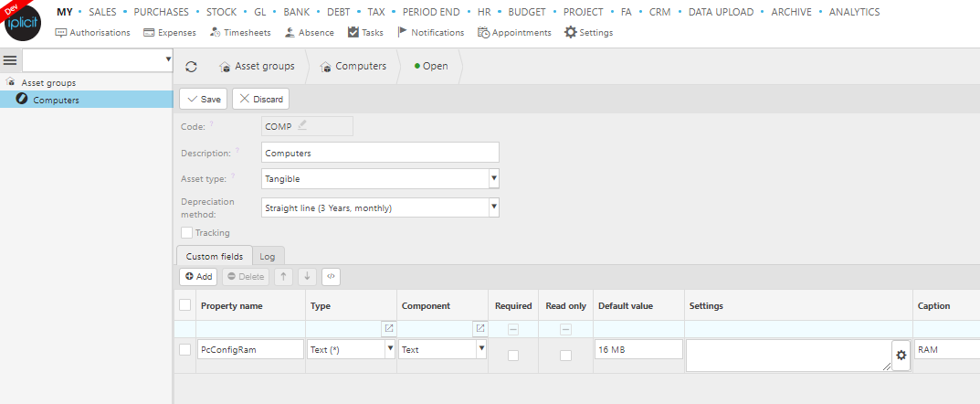Click the Settings text area for PcConfigRam
Screen dimensions: 980x404
click(789, 356)
